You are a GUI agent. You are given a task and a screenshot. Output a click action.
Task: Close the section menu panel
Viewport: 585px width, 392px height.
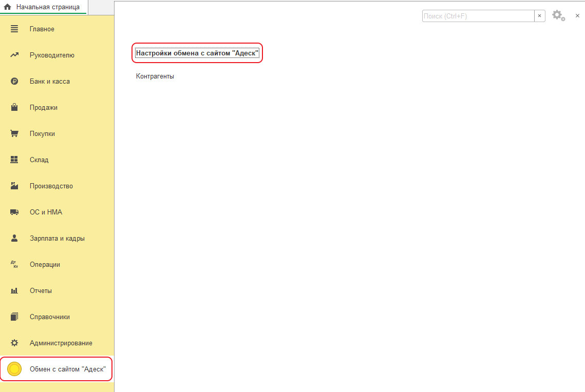577,16
